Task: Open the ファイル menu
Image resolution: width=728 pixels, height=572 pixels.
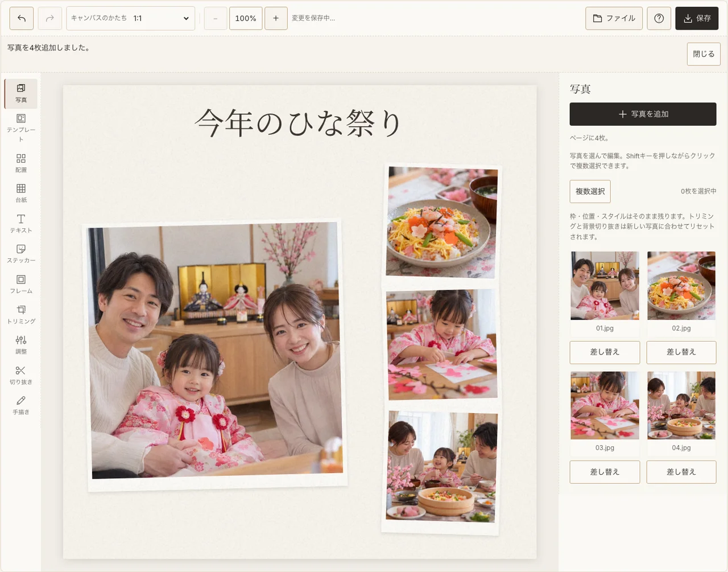Action: pyautogui.click(x=614, y=18)
